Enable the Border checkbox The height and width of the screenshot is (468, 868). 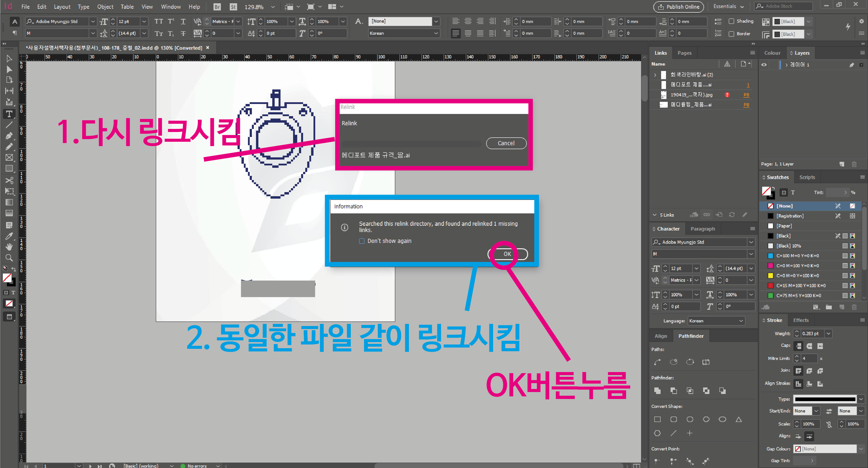731,34
